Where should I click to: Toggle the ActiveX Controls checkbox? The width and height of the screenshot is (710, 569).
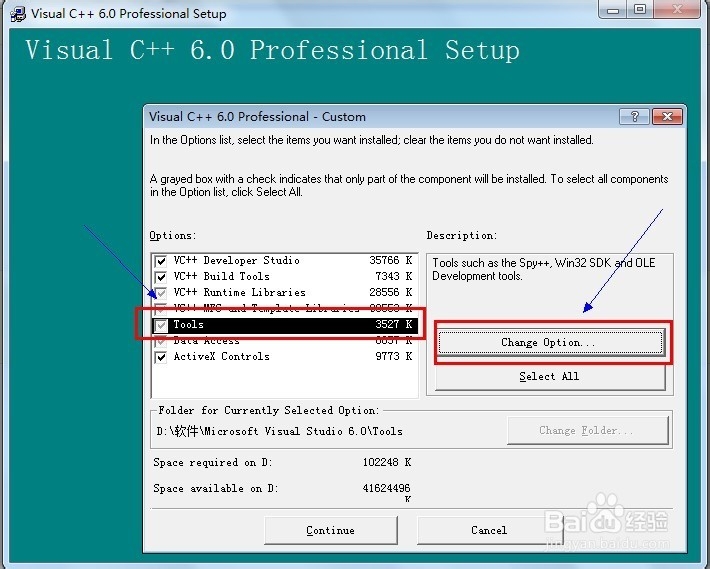[161, 357]
